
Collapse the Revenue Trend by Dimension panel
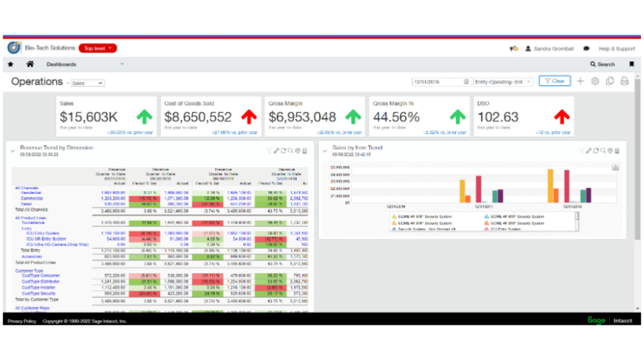coord(12,151)
